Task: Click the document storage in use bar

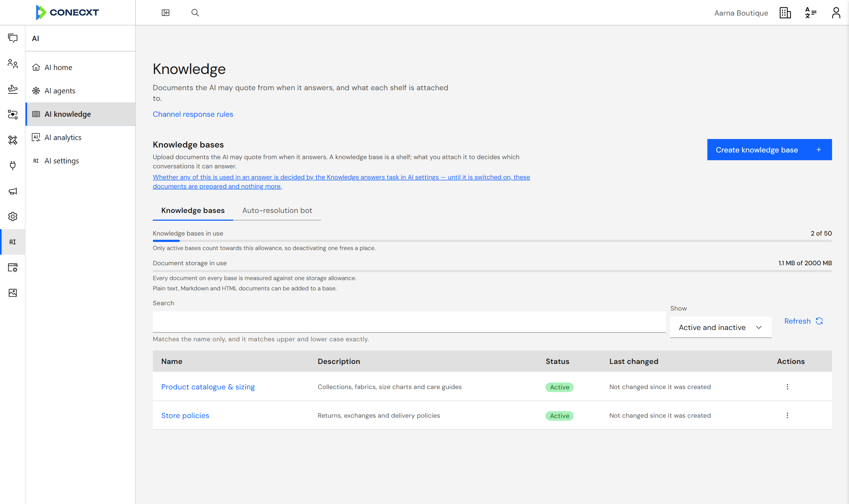Action: tap(492, 271)
